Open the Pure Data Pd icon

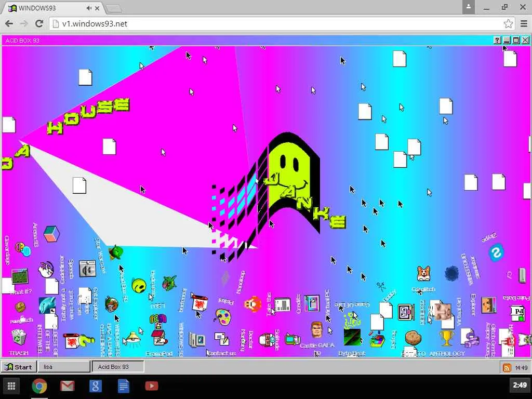point(518,313)
